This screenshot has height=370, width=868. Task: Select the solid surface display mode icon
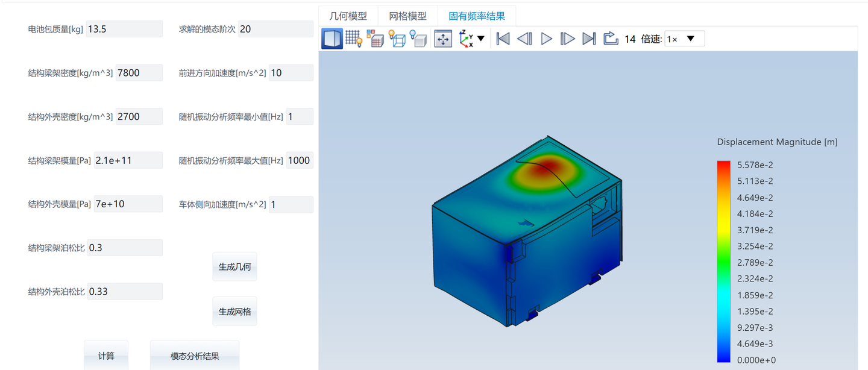(x=332, y=39)
